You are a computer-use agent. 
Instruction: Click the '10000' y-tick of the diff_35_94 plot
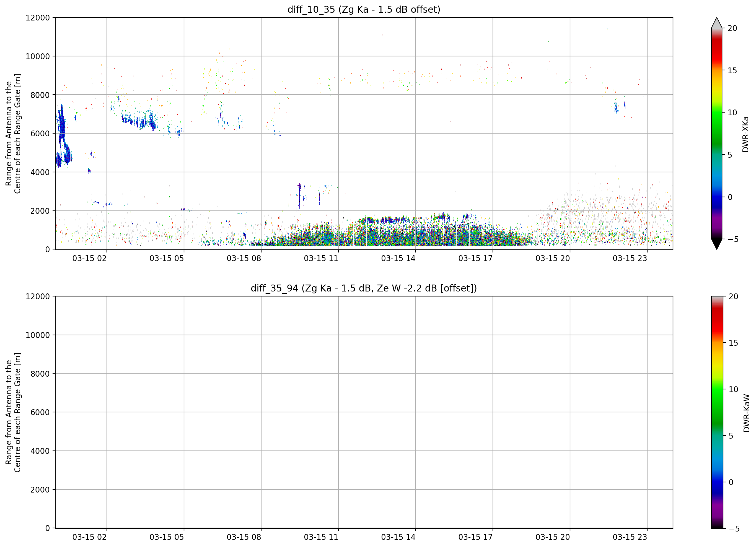coord(38,335)
